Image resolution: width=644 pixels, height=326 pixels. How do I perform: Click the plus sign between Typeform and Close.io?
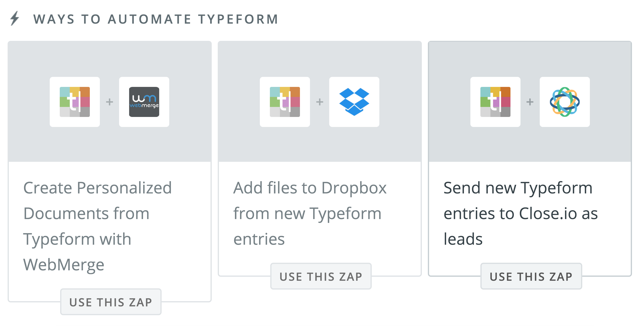pyautogui.click(x=530, y=102)
